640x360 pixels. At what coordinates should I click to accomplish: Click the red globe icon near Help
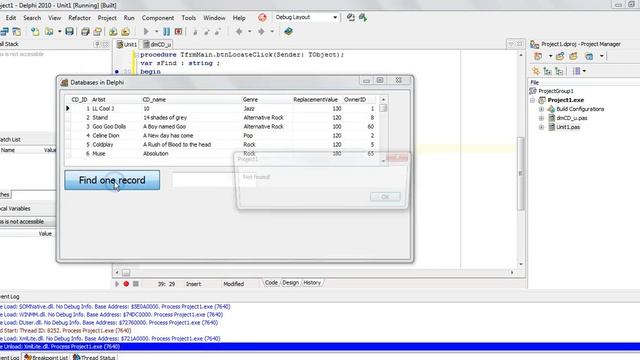[x=262, y=18]
